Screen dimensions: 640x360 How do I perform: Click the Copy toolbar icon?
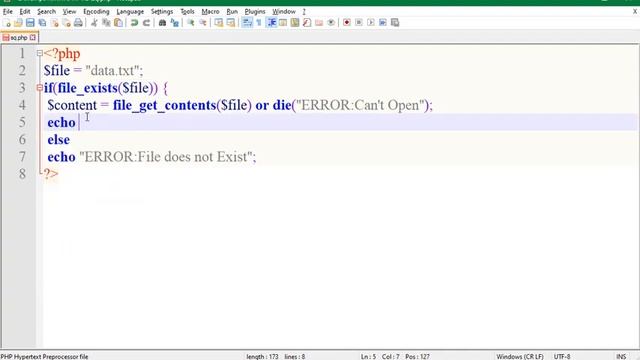tap(107, 23)
